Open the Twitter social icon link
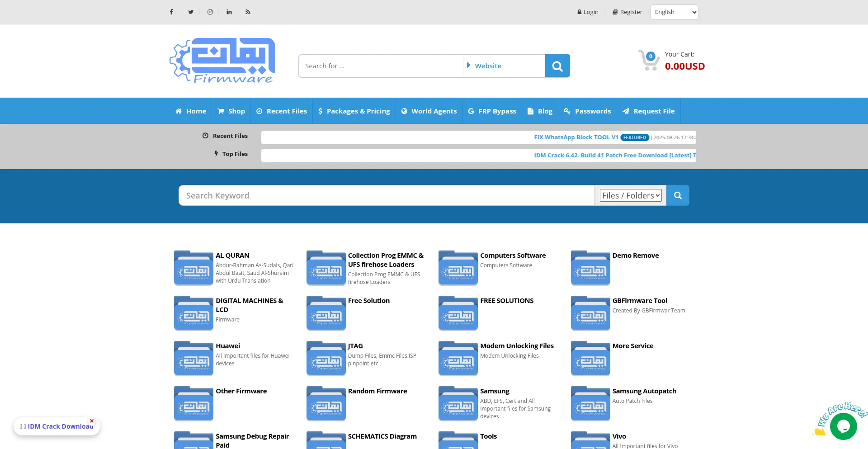 click(191, 12)
